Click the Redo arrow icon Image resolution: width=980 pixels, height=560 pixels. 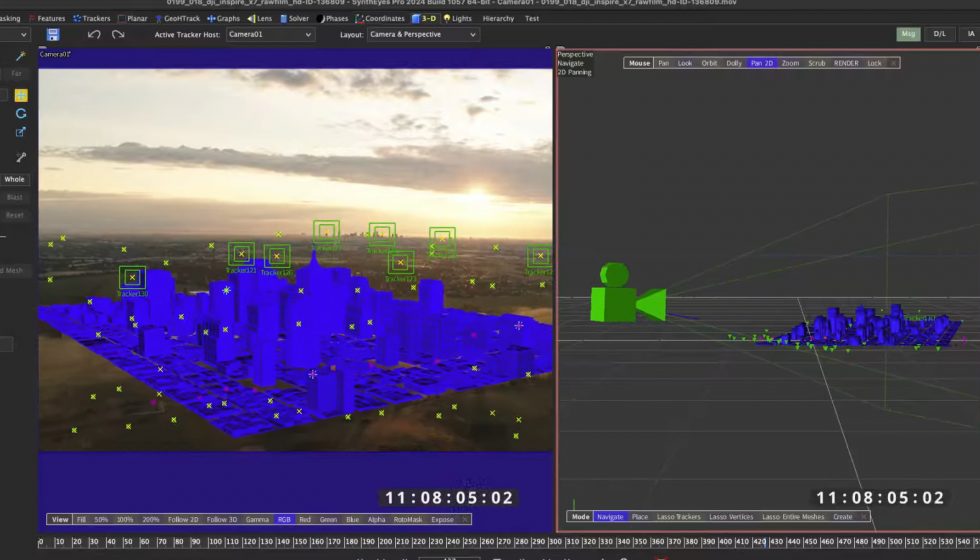tap(118, 34)
